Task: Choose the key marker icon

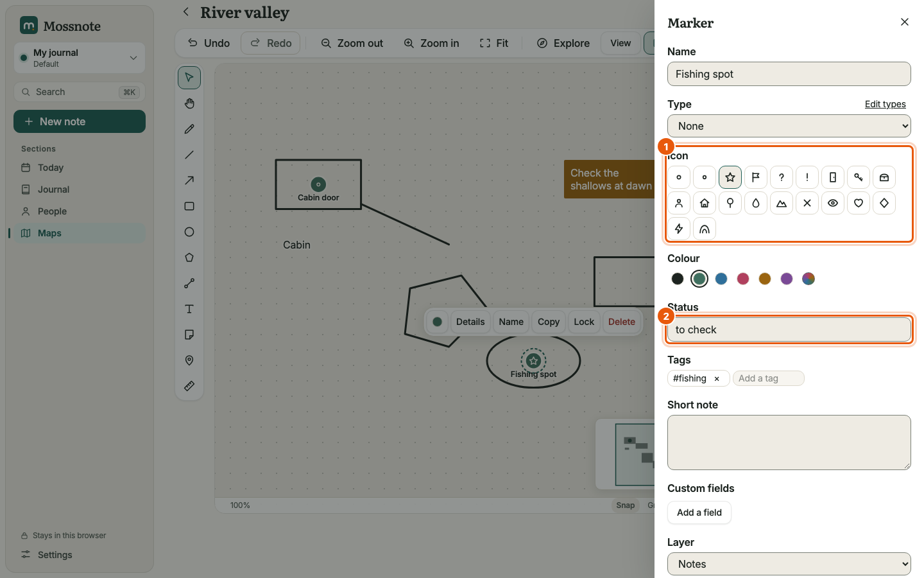Action: [859, 177]
